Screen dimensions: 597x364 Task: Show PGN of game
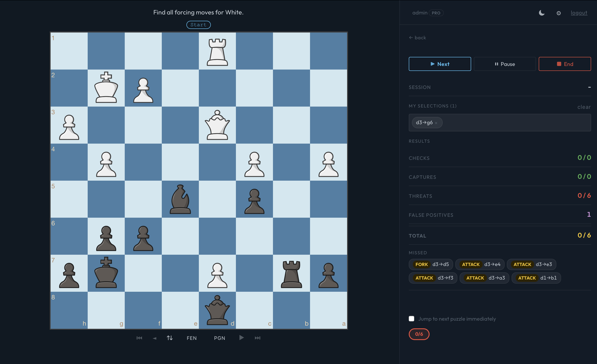click(x=219, y=338)
